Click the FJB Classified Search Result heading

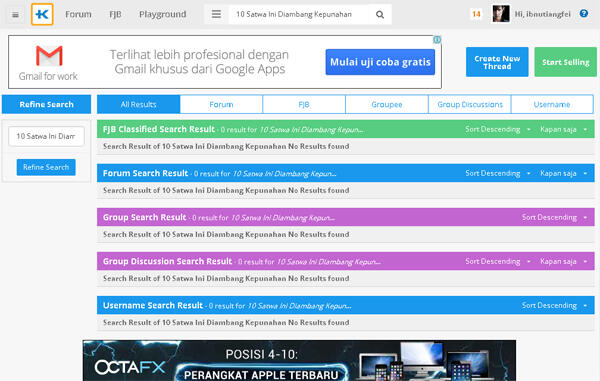pos(158,129)
